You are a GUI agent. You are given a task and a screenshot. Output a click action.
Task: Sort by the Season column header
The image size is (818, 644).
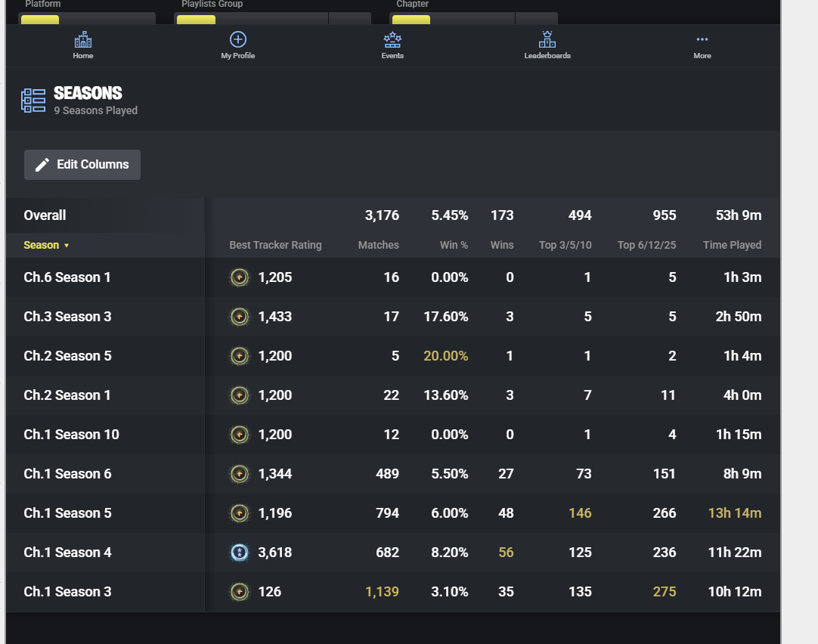(42, 245)
